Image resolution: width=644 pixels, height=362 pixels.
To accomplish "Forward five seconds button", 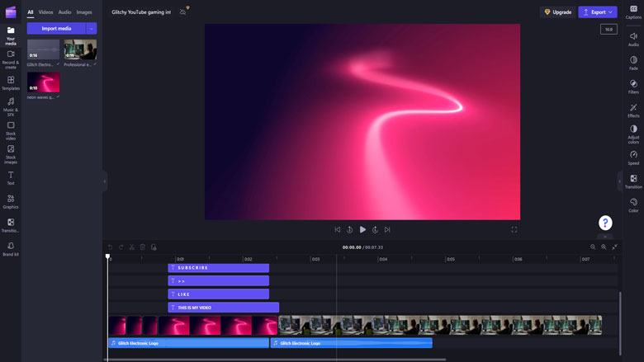I will pyautogui.click(x=375, y=229).
